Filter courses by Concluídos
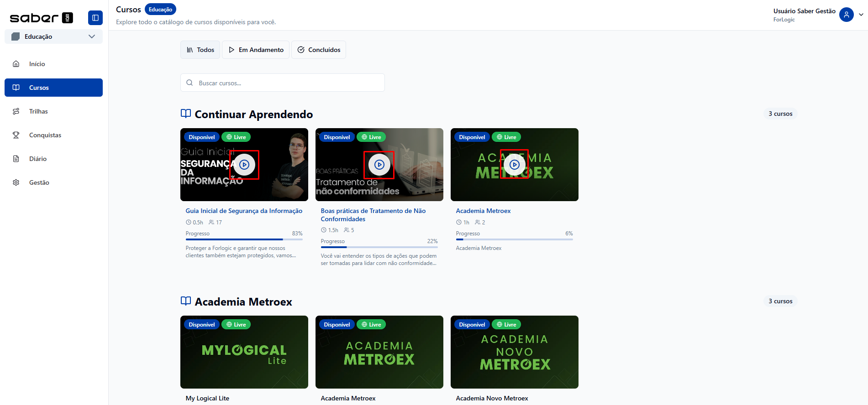868x405 pixels. [319, 50]
